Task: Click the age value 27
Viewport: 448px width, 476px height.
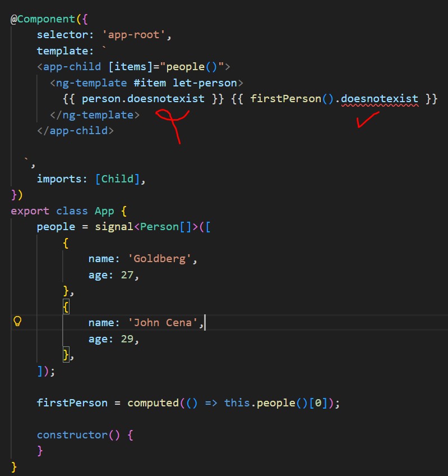Action: [127, 275]
